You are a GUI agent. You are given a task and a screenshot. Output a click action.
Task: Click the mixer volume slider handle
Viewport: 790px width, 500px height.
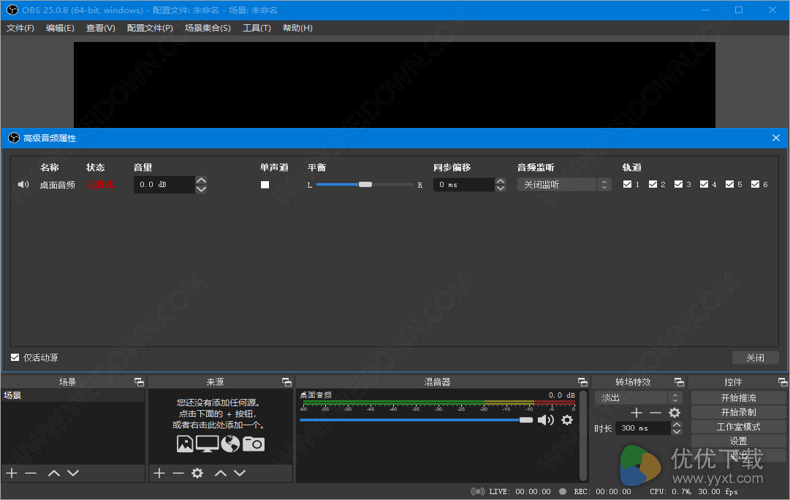[x=526, y=420]
